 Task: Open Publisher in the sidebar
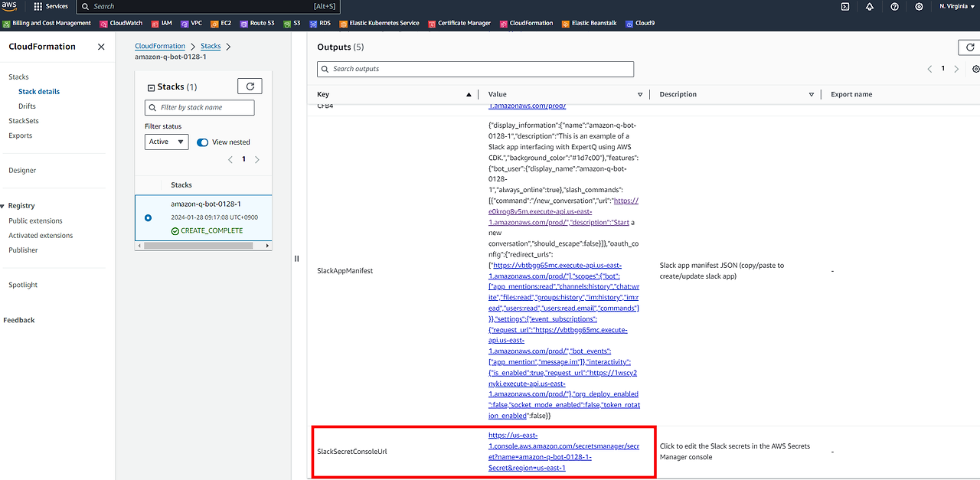click(x=23, y=250)
